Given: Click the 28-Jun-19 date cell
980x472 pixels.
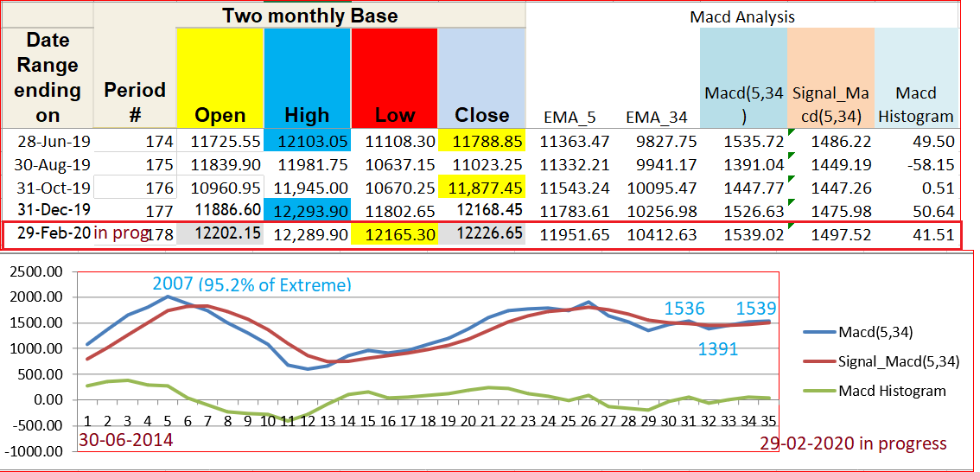Looking at the screenshot, I should click(x=48, y=142).
